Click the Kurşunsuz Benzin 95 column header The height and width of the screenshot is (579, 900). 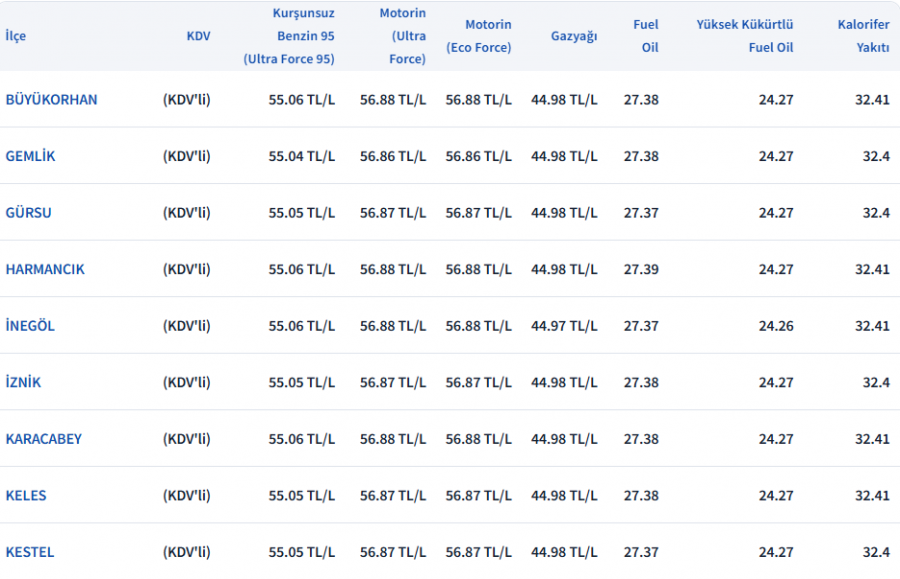point(289,36)
